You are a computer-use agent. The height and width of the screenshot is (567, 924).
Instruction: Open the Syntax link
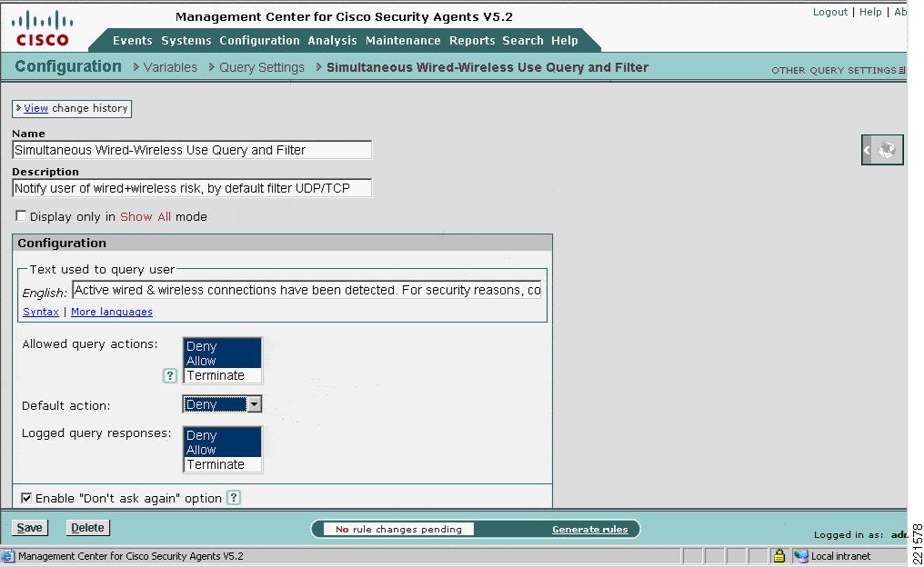click(41, 312)
